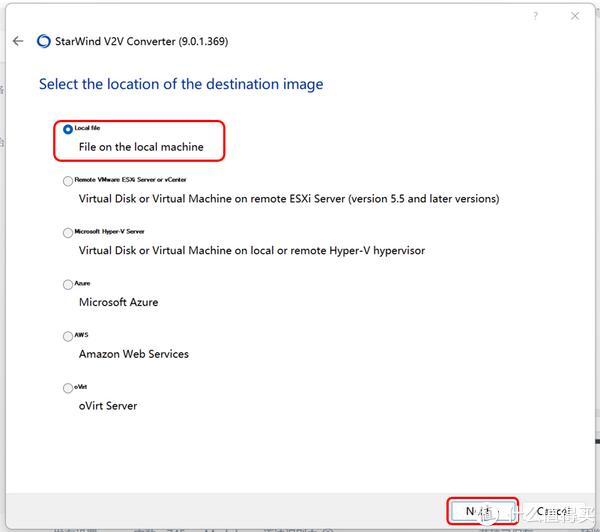Choose Remote VMware ESXi Server or vCenter option
The width and height of the screenshot is (600, 532).
[68, 181]
